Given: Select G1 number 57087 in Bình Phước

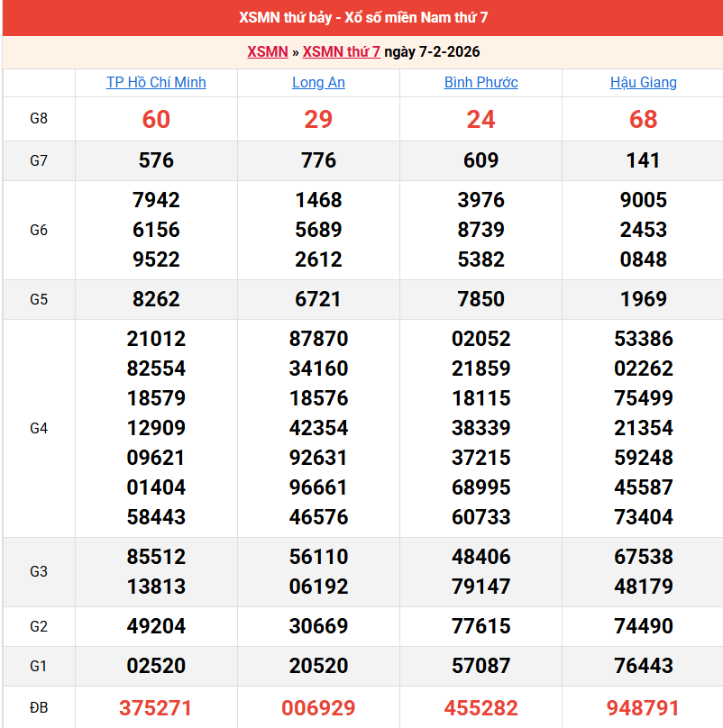Looking at the screenshot, I should (480, 666).
